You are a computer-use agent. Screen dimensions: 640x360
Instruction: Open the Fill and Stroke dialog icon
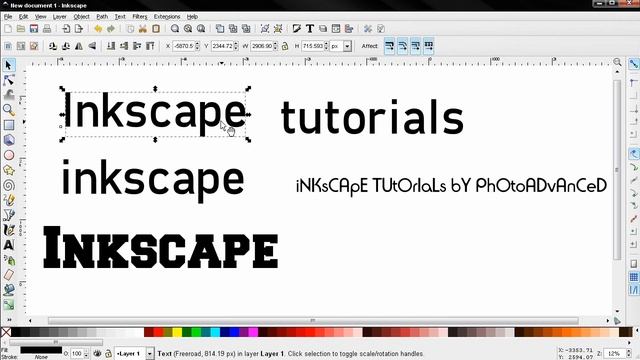297,29
